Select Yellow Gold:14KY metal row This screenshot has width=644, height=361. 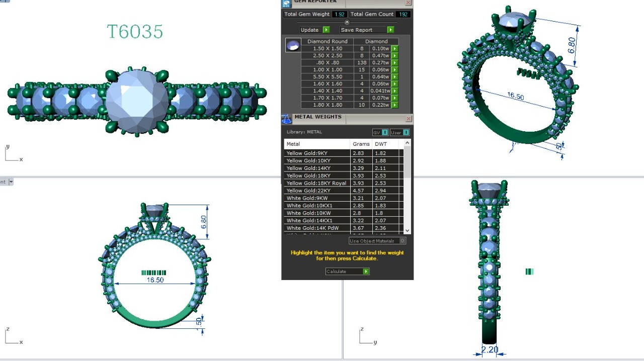tap(317, 168)
